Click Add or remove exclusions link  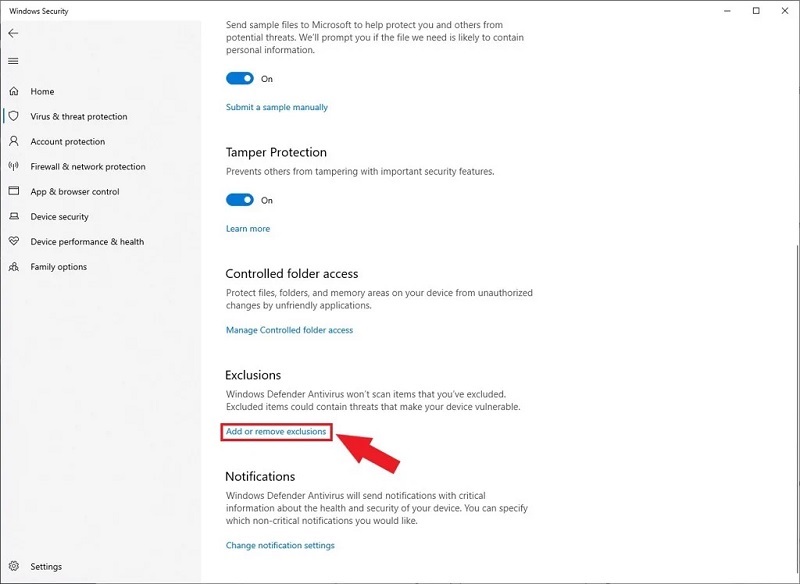tap(276, 432)
